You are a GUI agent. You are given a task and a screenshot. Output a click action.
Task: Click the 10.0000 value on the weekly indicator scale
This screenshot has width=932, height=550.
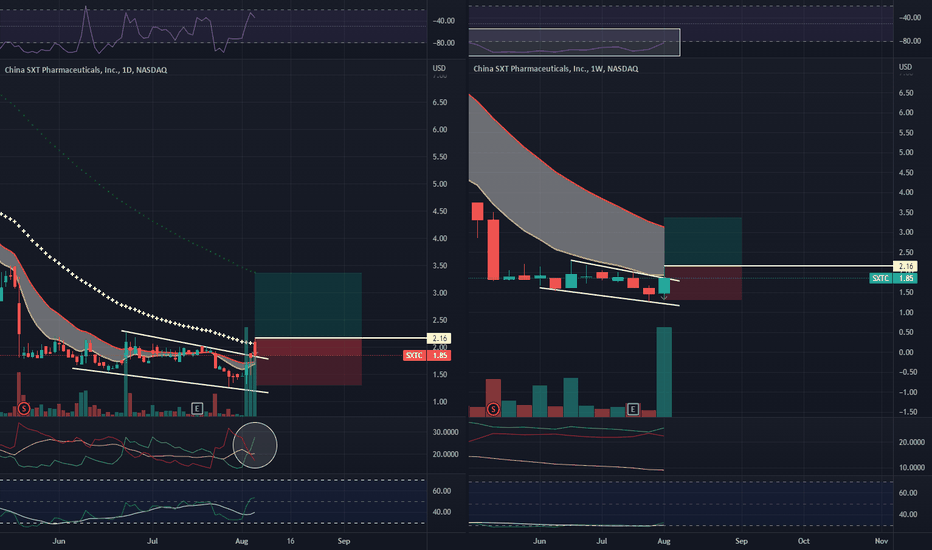pos(912,467)
